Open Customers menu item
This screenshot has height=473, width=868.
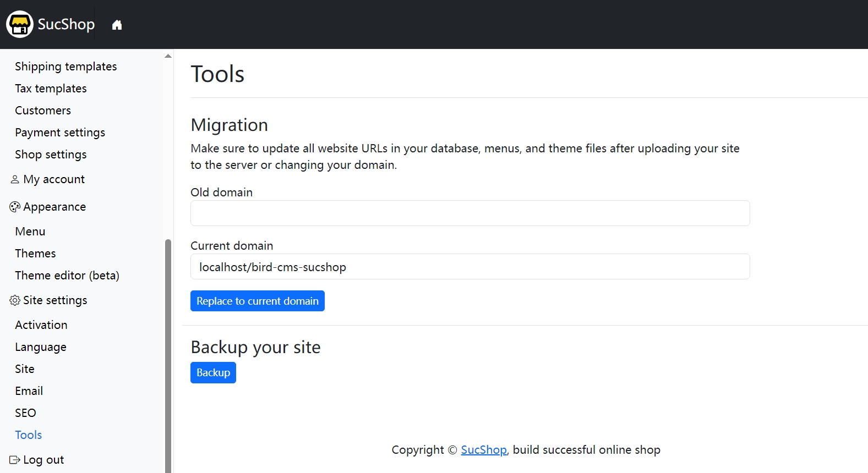click(43, 111)
